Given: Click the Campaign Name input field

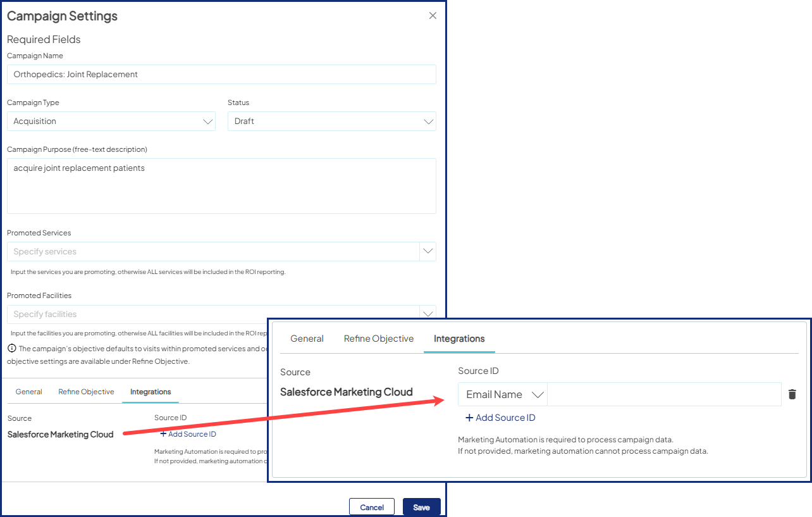Looking at the screenshot, I should [x=221, y=74].
